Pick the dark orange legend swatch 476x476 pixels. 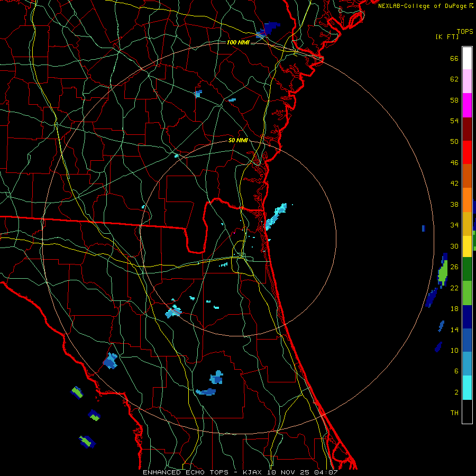467,176
